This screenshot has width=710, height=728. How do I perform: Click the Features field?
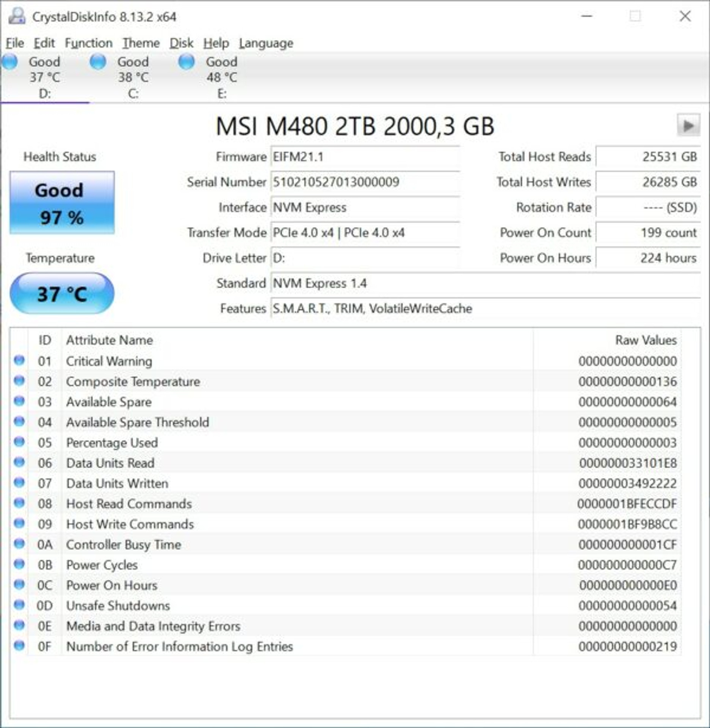pyautogui.click(x=485, y=308)
